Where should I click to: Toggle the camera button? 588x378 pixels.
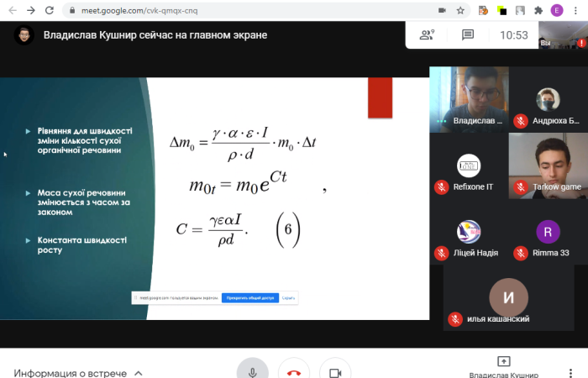coord(335,372)
